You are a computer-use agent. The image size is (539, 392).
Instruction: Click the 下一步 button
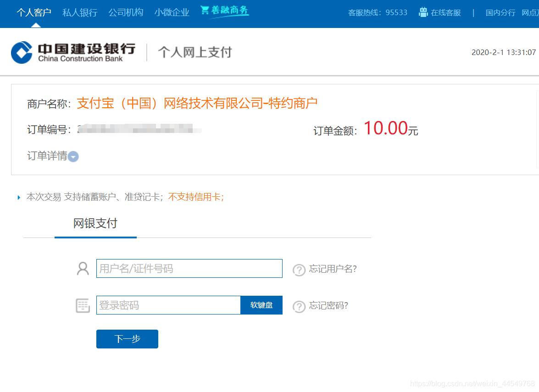(x=127, y=339)
